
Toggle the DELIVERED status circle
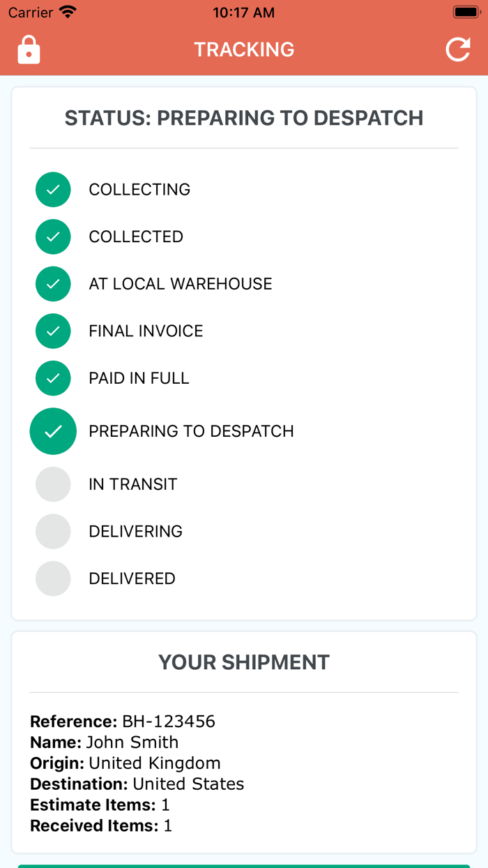tap(53, 578)
